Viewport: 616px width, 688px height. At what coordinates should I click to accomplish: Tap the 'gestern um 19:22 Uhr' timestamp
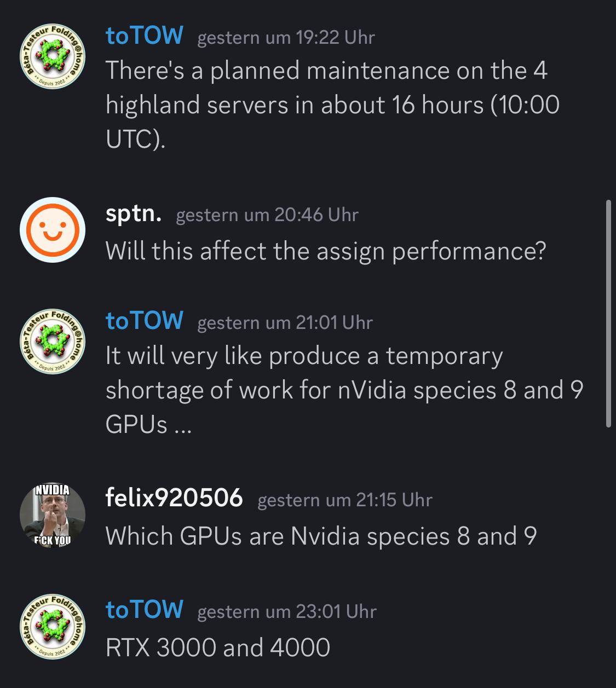point(286,38)
